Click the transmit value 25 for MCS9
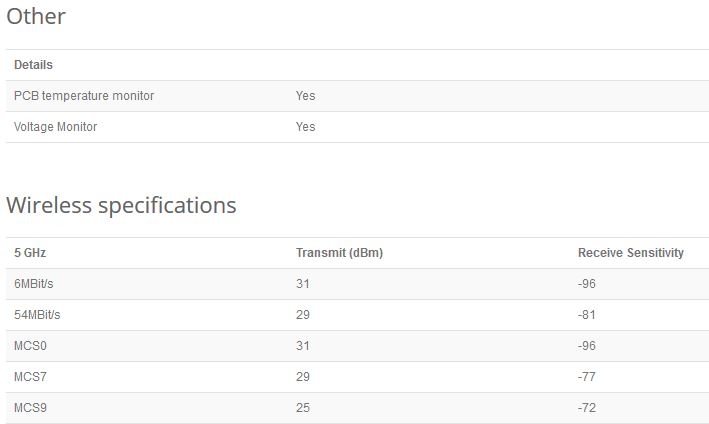 click(303, 408)
